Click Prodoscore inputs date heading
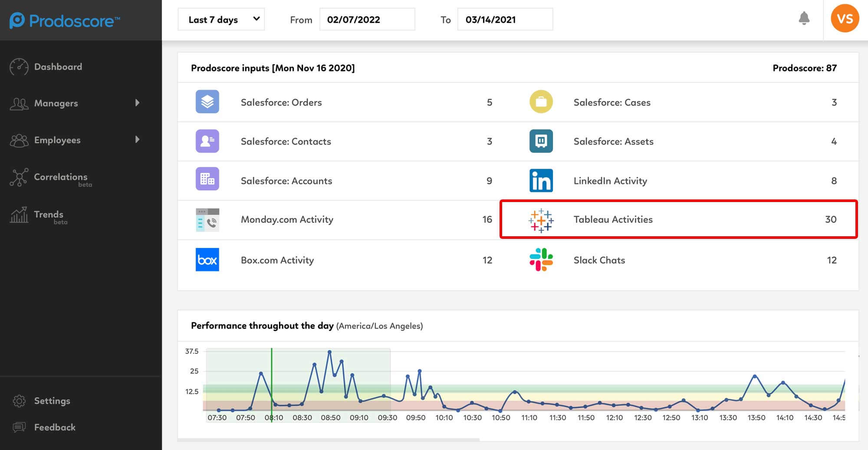Image resolution: width=868 pixels, height=450 pixels. 273,68
